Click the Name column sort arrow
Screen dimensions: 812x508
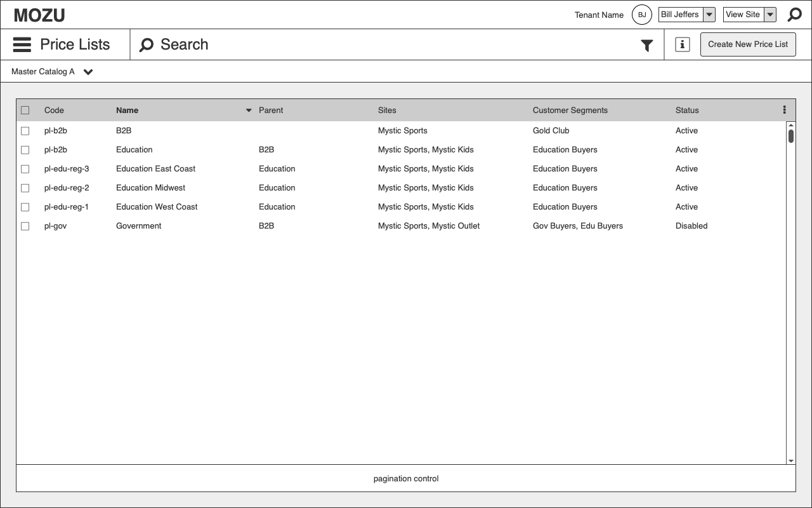249,110
